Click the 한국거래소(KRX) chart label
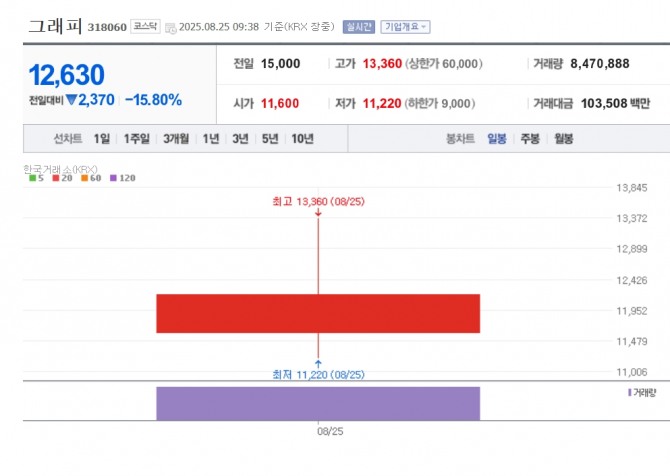 [x=60, y=169]
